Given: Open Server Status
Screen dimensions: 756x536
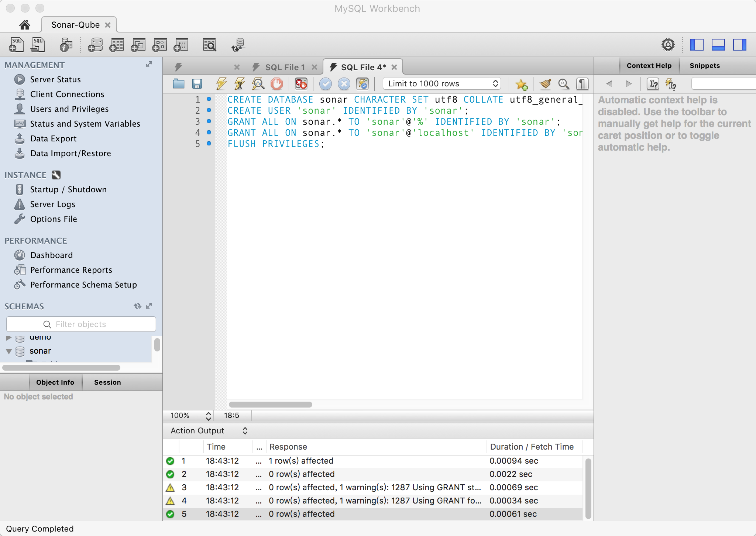Looking at the screenshot, I should coord(55,80).
